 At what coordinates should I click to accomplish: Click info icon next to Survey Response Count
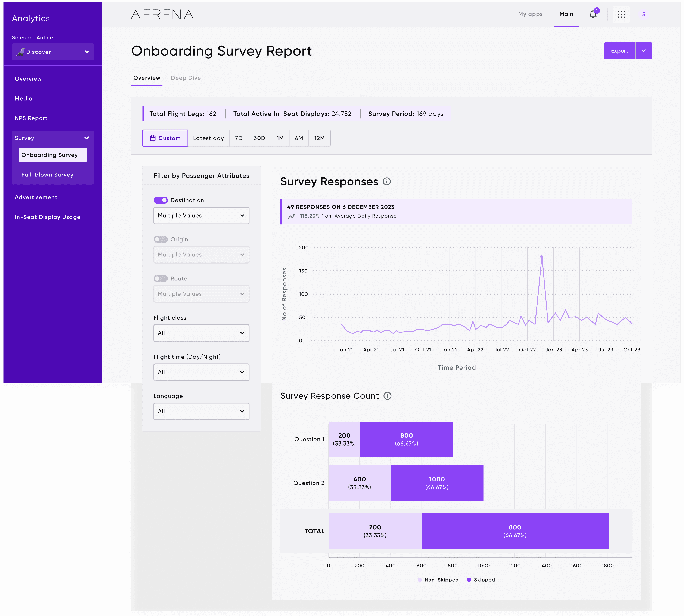[387, 396]
